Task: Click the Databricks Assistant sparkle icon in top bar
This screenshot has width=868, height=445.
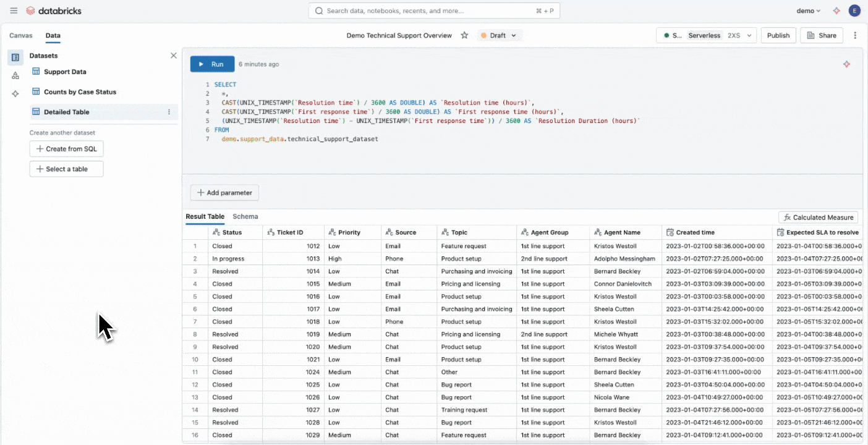Action: (836, 11)
